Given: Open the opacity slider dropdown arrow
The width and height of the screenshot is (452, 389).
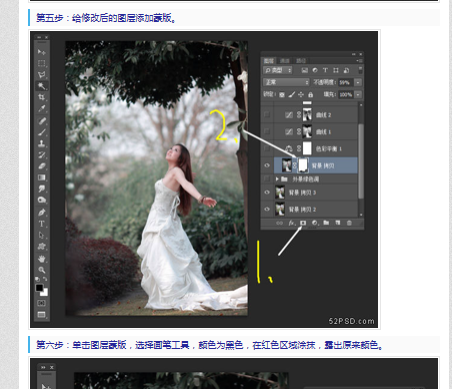Looking at the screenshot, I should click(x=358, y=82).
